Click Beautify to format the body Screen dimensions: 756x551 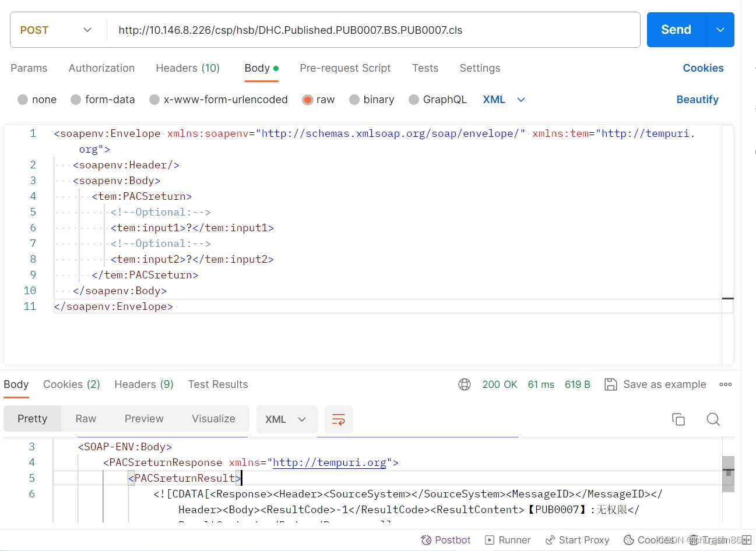click(x=697, y=100)
